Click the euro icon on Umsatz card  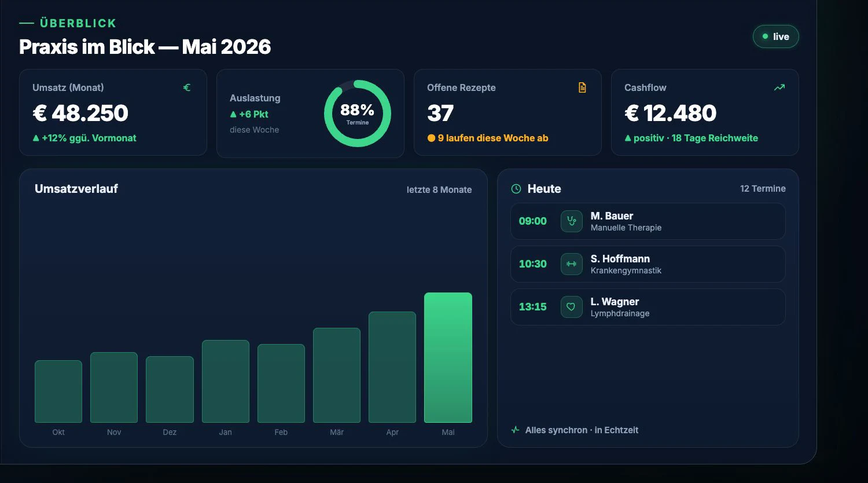click(x=187, y=87)
